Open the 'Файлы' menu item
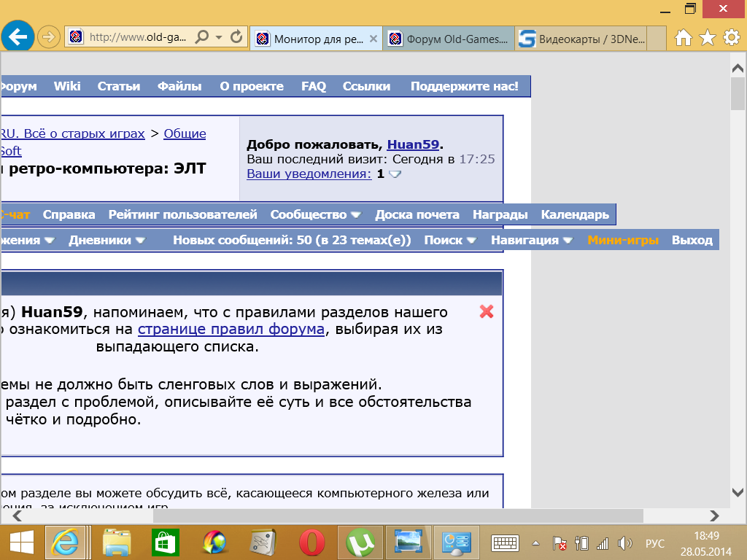The height and width of the screenshot is (560, 747). [x=179, y=86]
